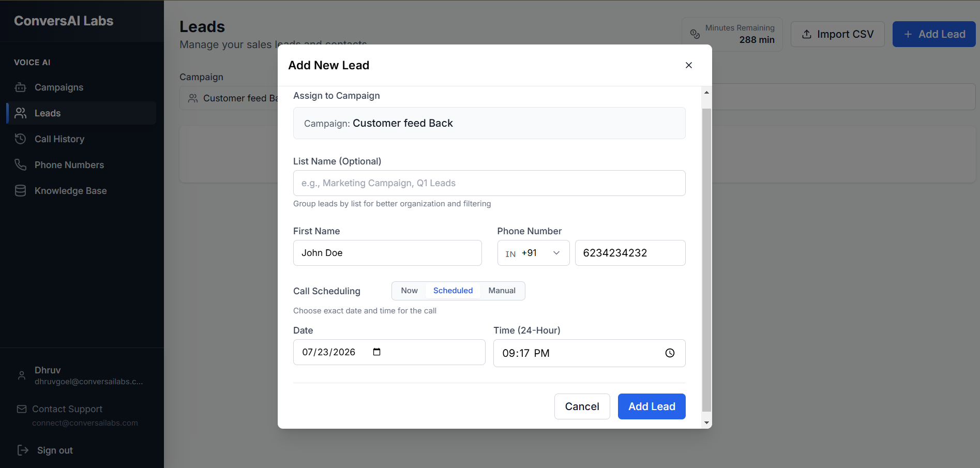Focus the List Name input field
Viewport: 980px width, 468px height.
coord(489,183)
